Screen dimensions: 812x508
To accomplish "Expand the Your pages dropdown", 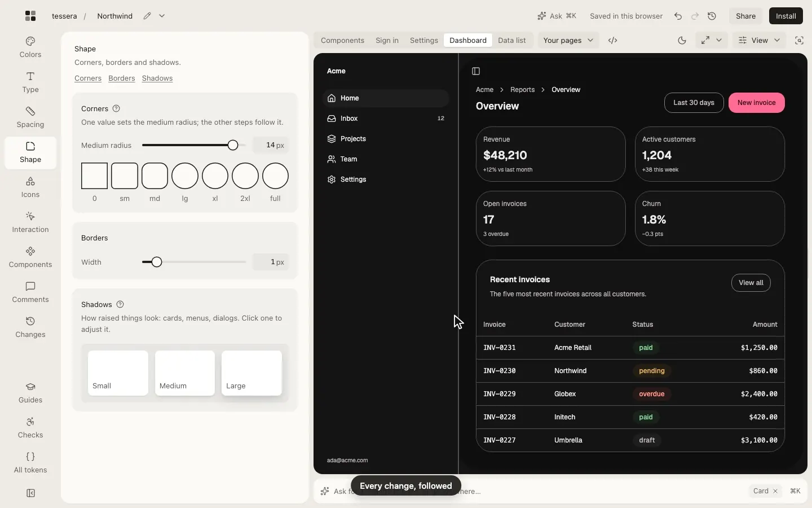I will (x=568, y=40).
